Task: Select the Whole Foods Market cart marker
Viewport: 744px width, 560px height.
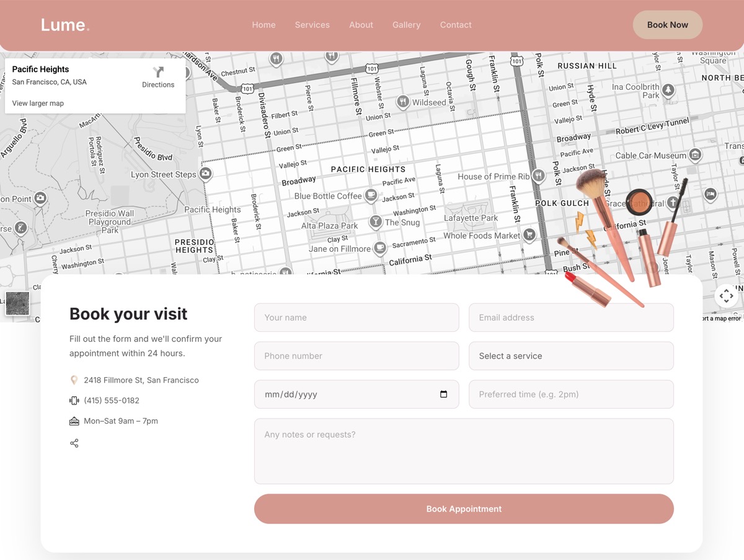Action: 529,235
